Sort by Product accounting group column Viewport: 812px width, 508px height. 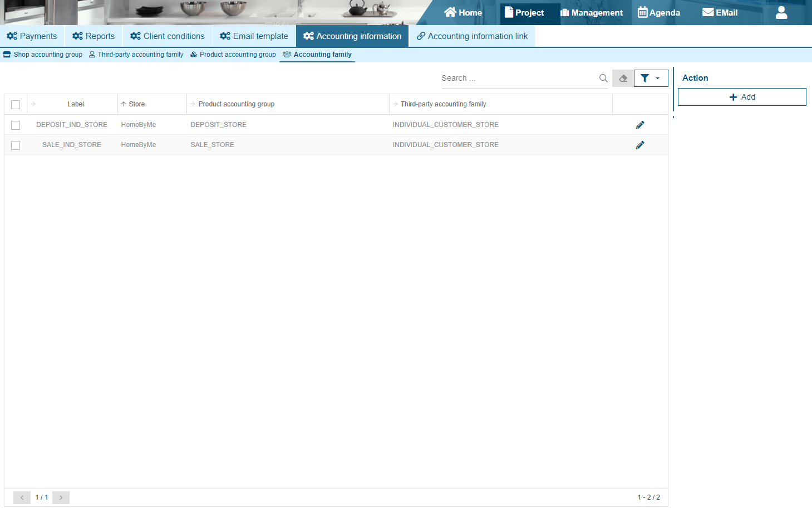tap(236, 104)
